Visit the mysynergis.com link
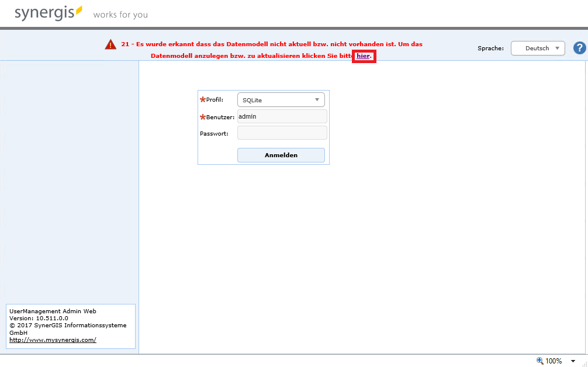Viewport: 588px width, 367px height. [52, 340]
